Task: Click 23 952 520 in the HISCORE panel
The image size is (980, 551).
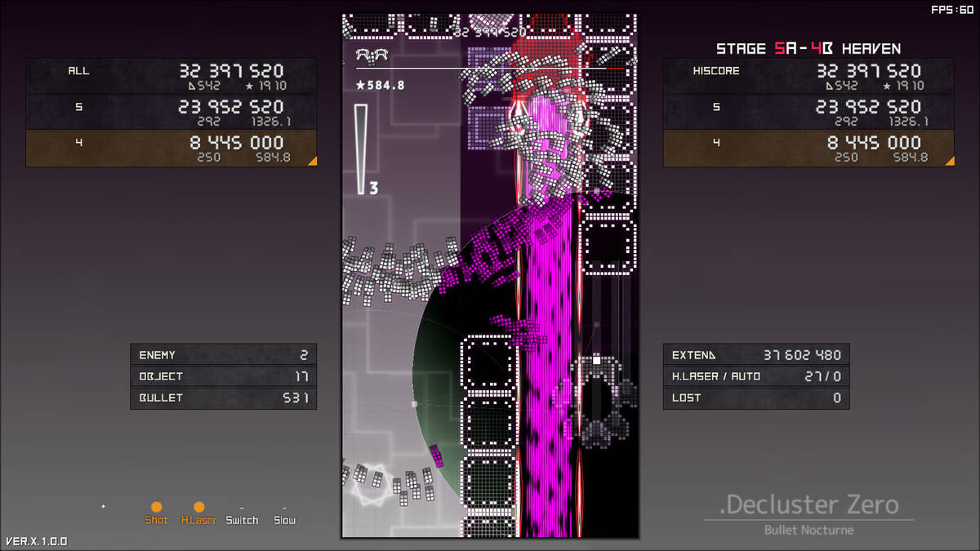Action: click(x=869, y=107)
